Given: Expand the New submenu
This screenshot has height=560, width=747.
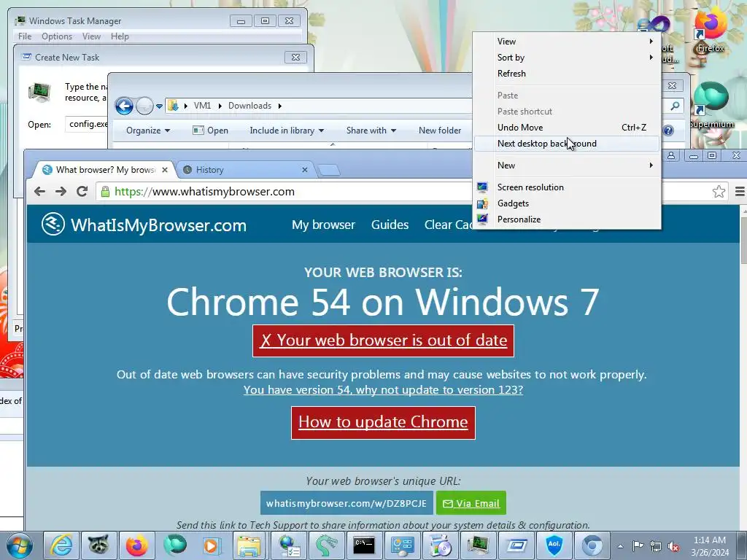Looking at the screenshot, I should tap(567, 166).
